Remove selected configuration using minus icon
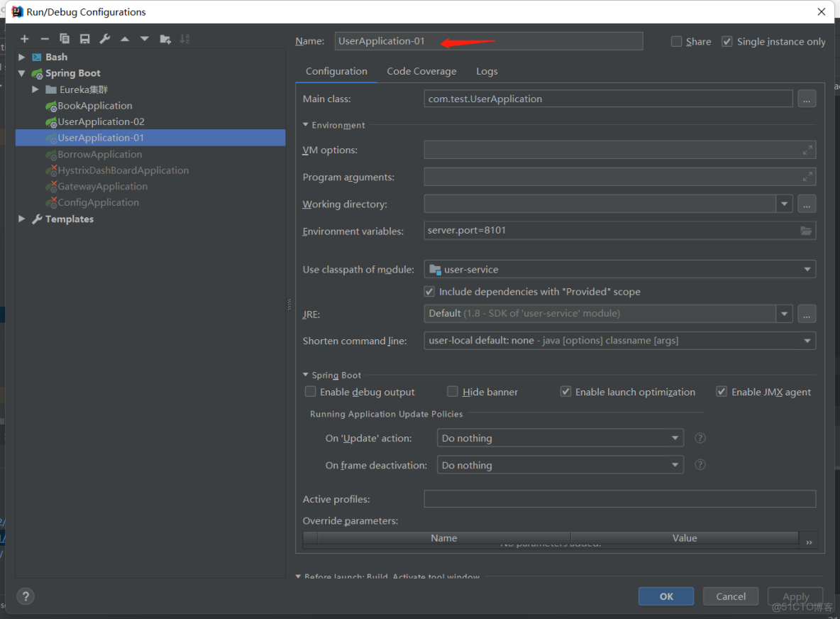 click(44, 39)
